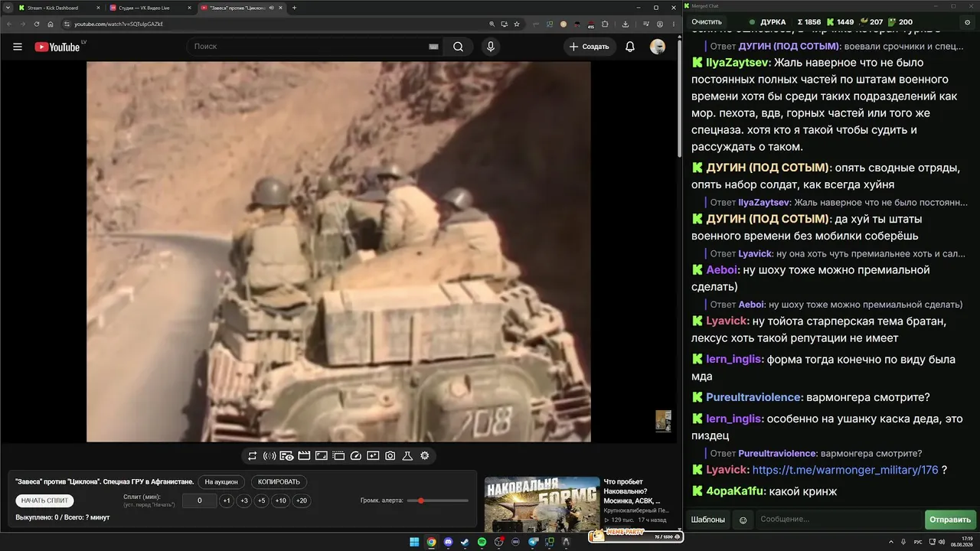
Task: Open YouTube notifications bell
Action: [x=630, y=47]
